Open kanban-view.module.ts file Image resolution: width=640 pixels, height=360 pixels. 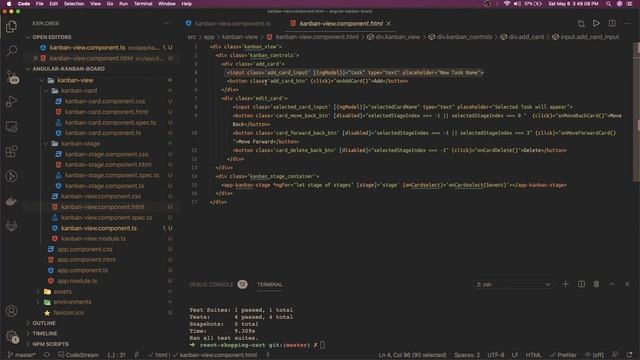[93, 239]
